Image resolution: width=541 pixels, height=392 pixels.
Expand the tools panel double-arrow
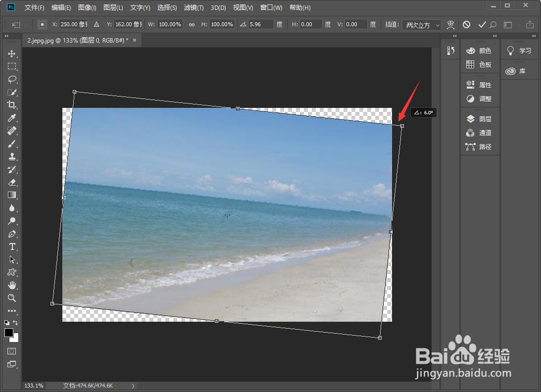tap(6, 36)
